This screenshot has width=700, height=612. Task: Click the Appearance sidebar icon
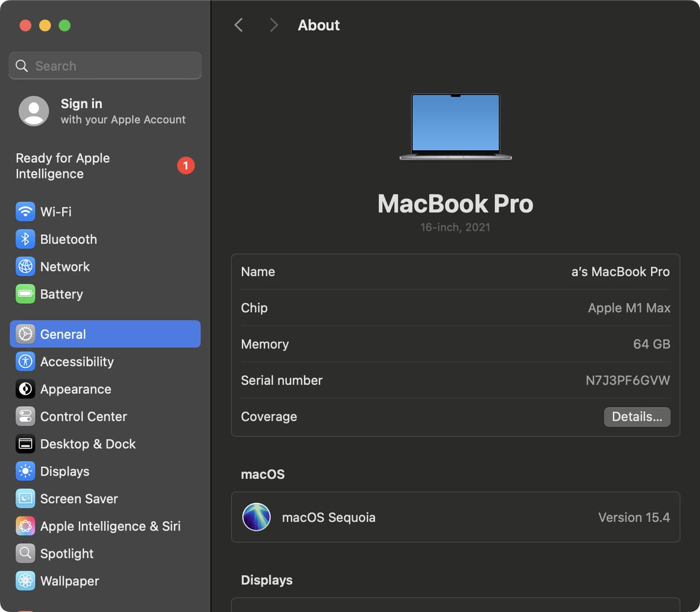(25, 389)
